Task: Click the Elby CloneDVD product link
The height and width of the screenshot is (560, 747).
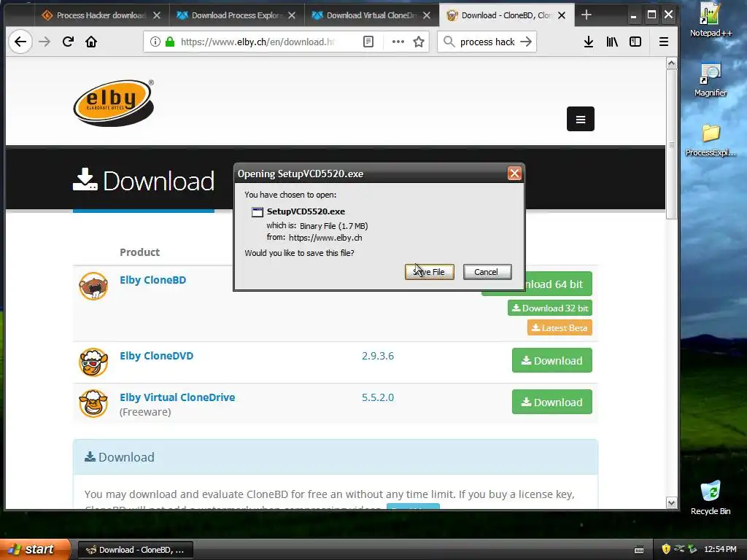Action: coord(157,356)
